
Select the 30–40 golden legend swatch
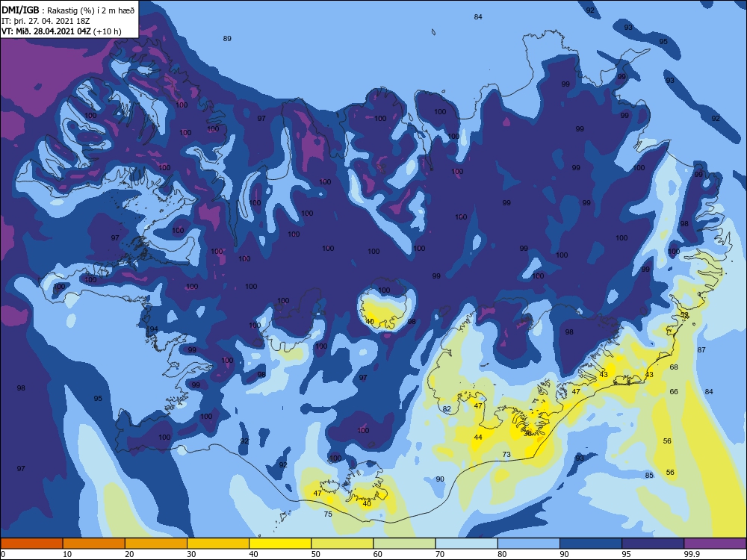point(218,544)
